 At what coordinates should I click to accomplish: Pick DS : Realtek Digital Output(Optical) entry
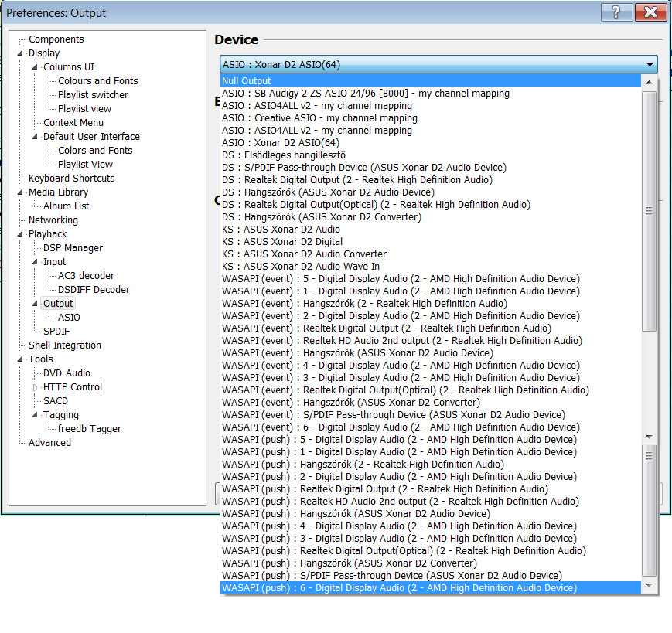click(431, 204)
